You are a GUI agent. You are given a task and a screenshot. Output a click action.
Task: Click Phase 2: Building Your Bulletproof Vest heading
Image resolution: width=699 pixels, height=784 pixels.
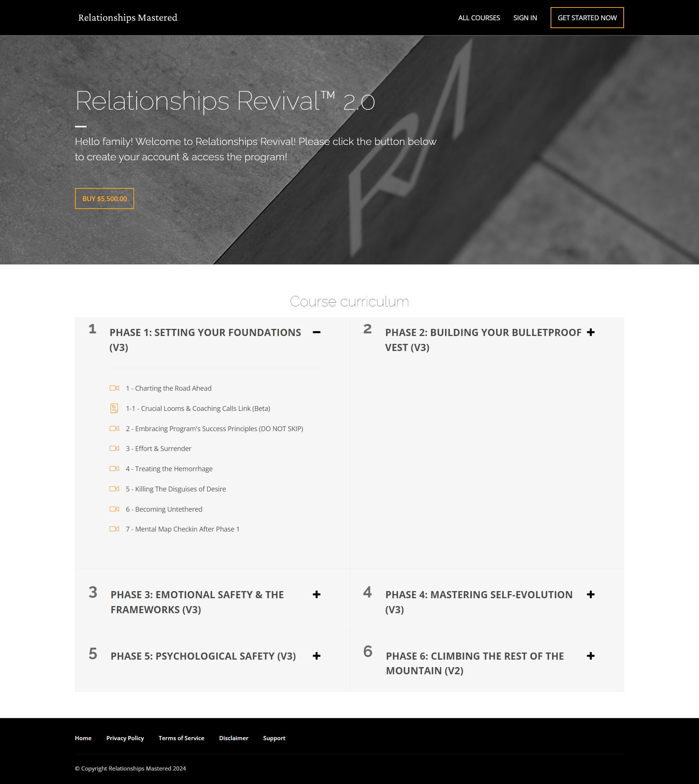pyautogui.click(x=483, y=340)
